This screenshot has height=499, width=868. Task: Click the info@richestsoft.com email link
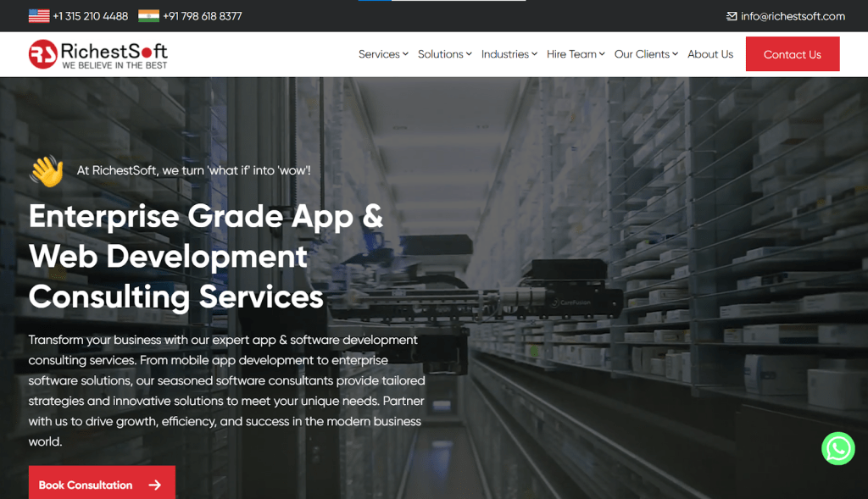[793, 16]
